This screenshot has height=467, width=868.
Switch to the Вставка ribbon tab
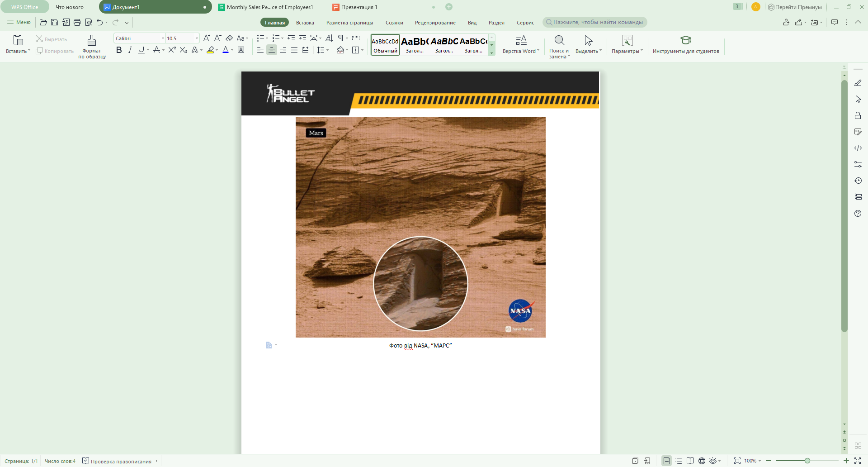(x=305, y=23)
